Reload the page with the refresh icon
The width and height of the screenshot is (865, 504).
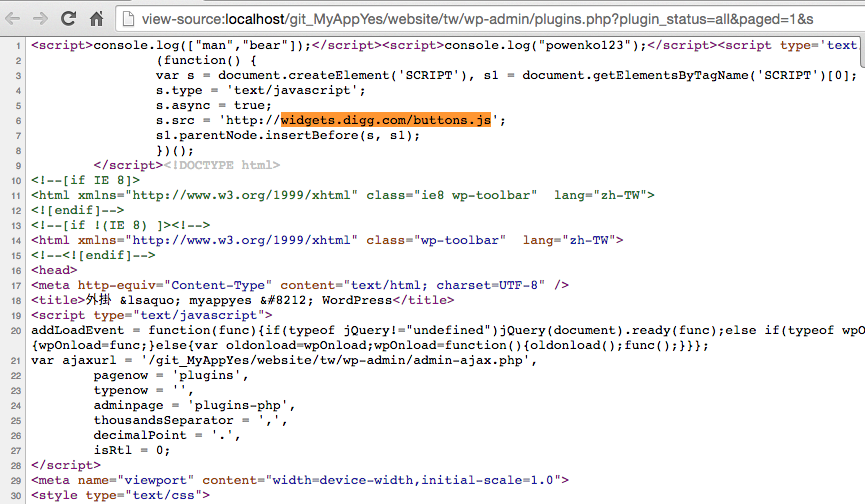(x=68, y=19)
